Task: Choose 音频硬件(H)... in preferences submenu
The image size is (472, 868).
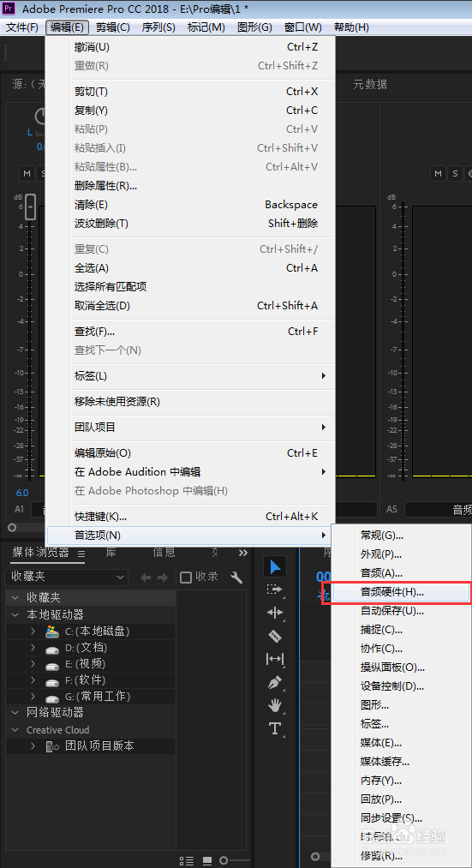Action: coord(401,592)
